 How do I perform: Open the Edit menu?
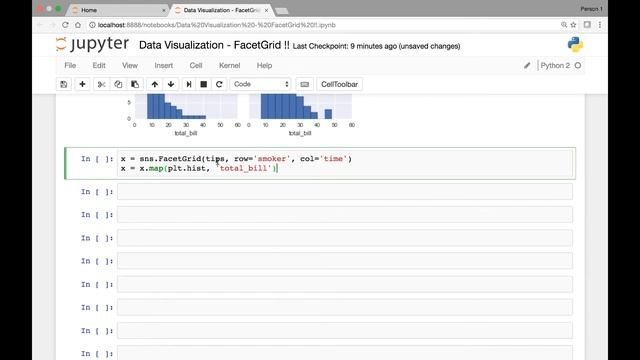point(99,65)
